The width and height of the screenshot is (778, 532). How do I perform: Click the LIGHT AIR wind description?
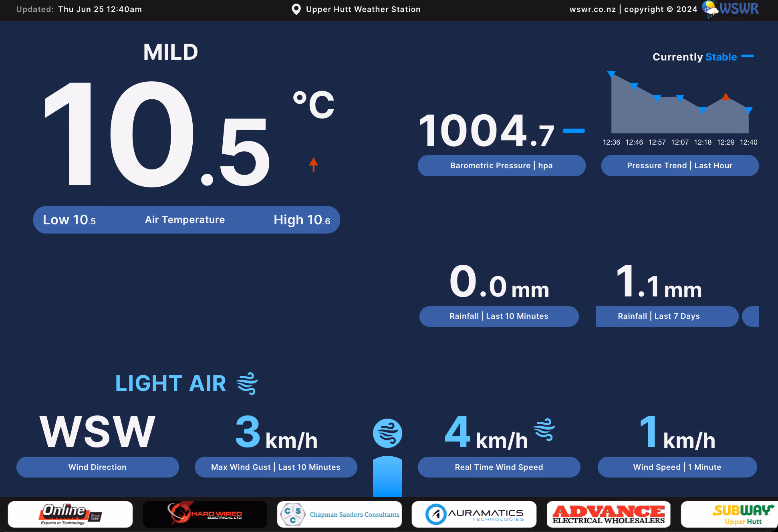[x=171, y=383]
